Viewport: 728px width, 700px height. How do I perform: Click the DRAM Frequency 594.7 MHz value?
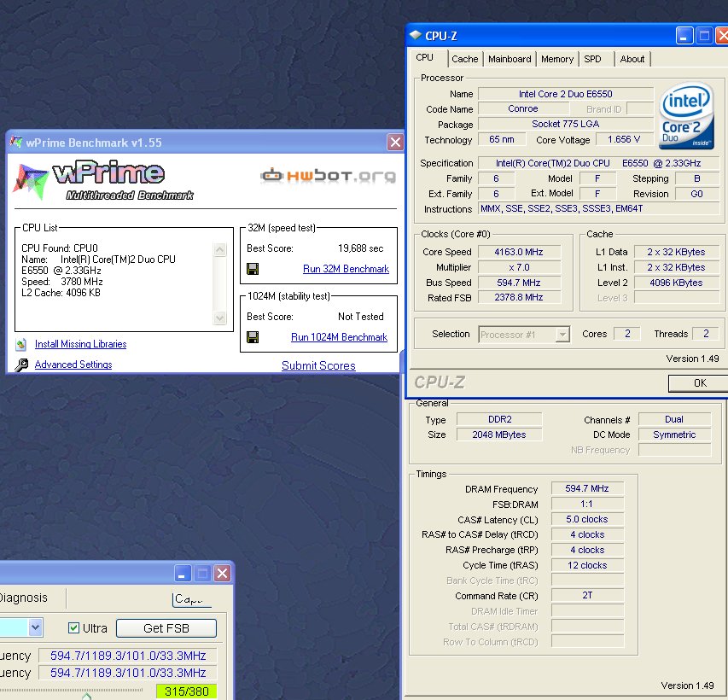(x=587, y=488)
